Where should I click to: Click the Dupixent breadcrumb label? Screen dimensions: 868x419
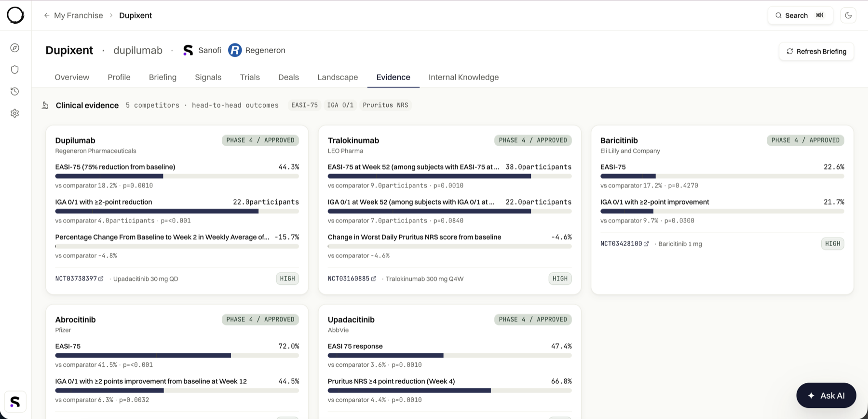(x=136, y=15)
